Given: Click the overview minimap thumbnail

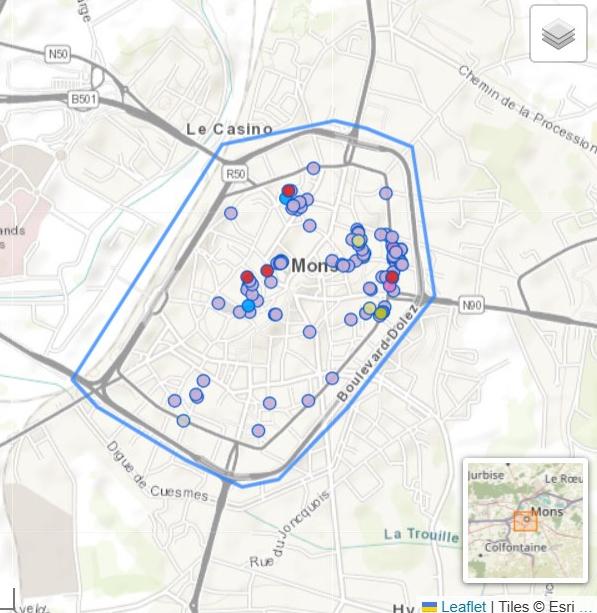Looking at the screenshot, I should click(x=525, y=520).
